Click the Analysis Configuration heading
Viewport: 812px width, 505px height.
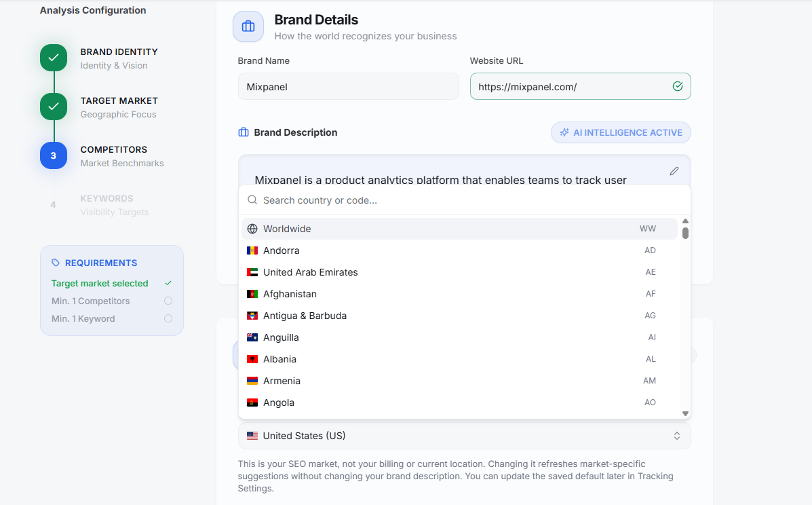point(93,10)
